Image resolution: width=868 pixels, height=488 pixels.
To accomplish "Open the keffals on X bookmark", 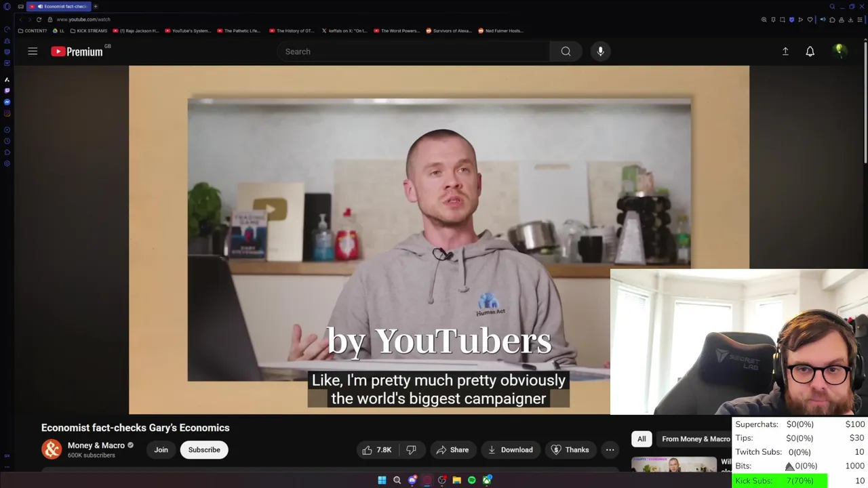I will coord(344,30).
